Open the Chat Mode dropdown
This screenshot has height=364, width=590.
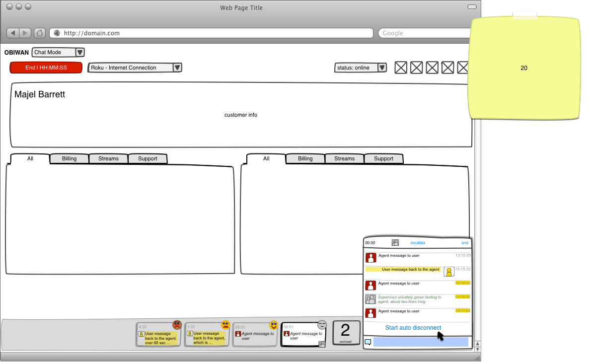tap(58, 52)
